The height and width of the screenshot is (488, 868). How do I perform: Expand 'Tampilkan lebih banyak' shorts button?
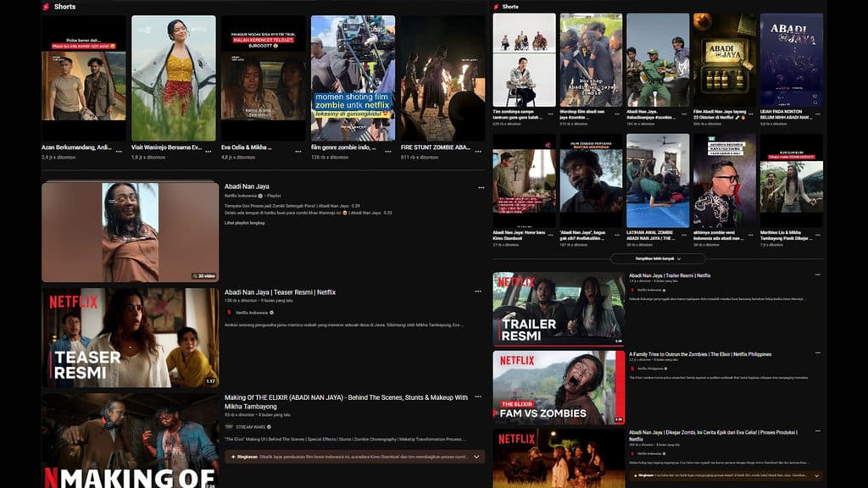(x=658, y=258)
